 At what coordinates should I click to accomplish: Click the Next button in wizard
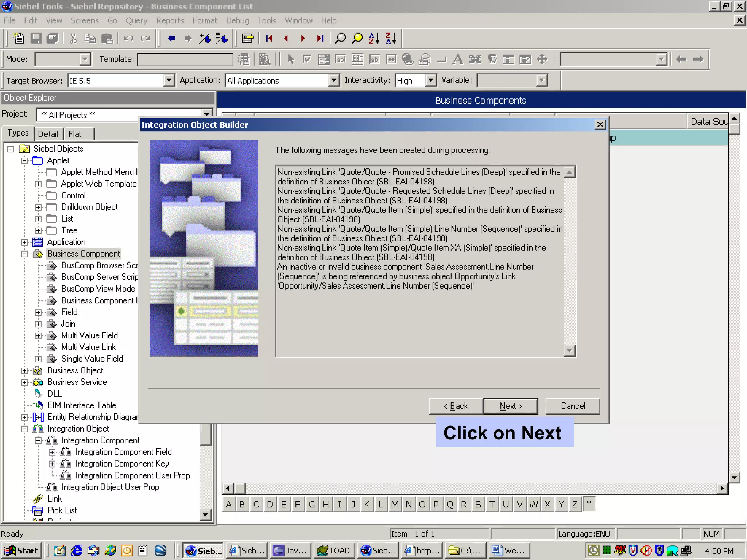510,406
